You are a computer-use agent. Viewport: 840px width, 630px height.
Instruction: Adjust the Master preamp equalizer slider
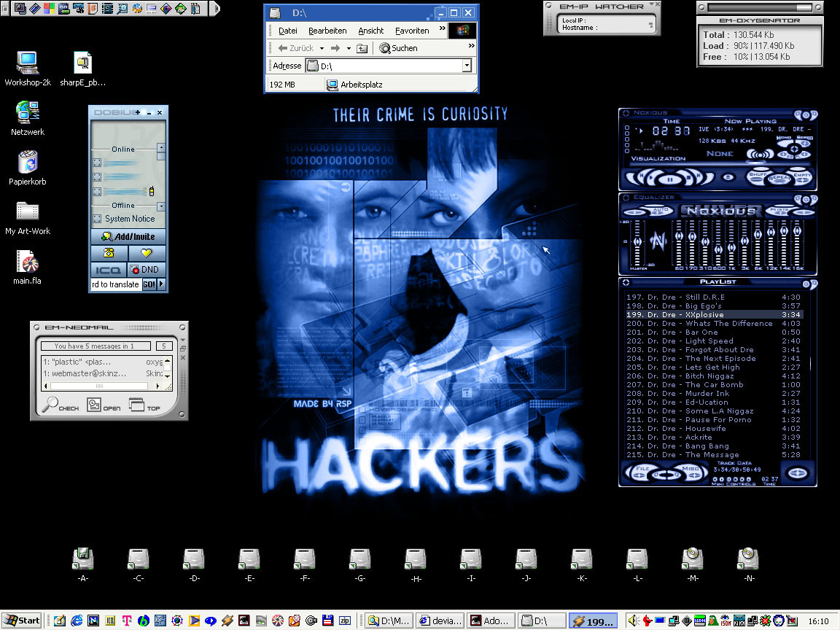point(637,244)
